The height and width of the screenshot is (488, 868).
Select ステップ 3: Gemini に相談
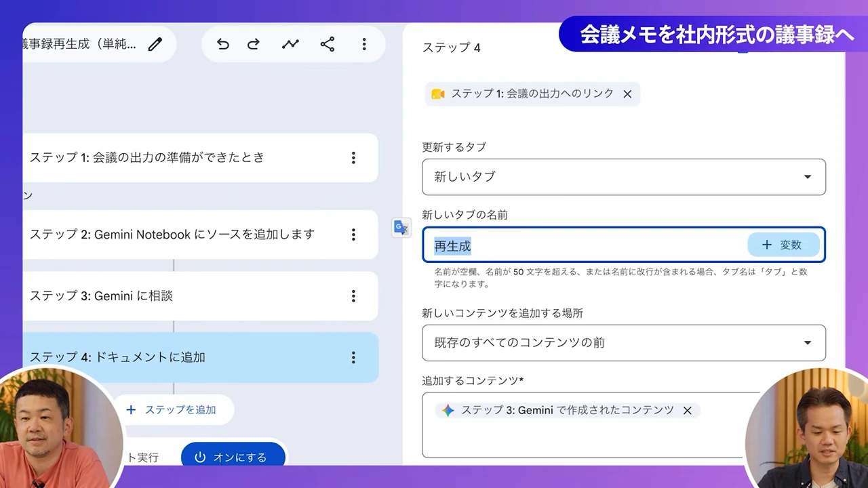[200, 296]
